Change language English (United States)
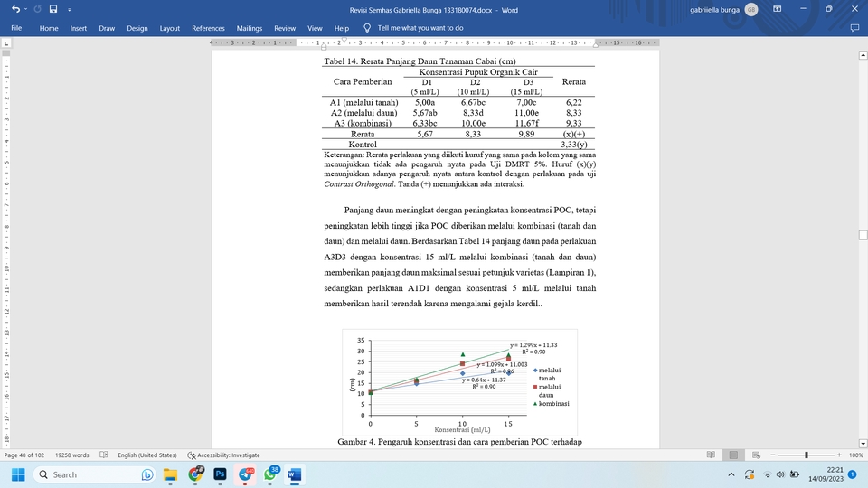The height and width of the screenshot is (488, 868). tap(146, 455)
